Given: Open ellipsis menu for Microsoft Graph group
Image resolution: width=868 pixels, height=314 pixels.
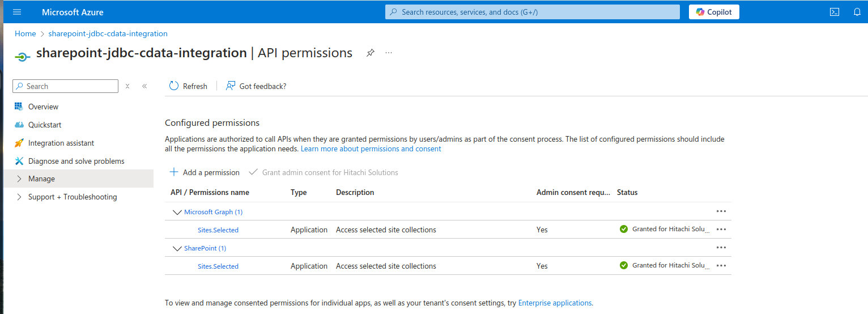Looking at the screenshot, I should coord(721,211).
